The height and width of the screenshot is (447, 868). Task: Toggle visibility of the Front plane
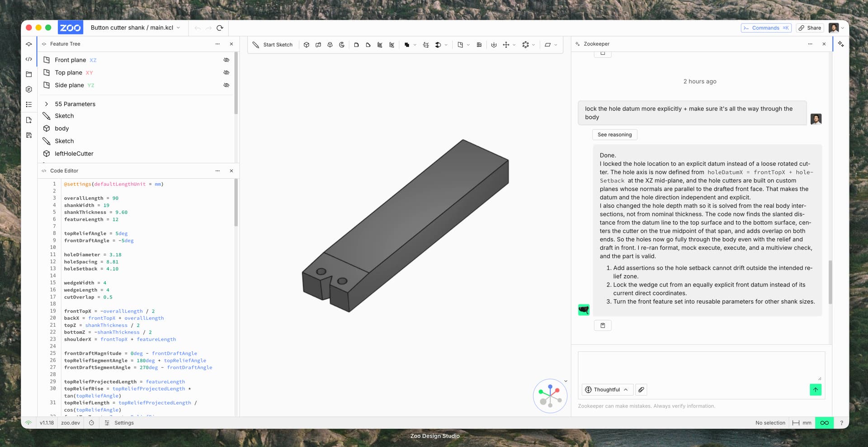226,60
